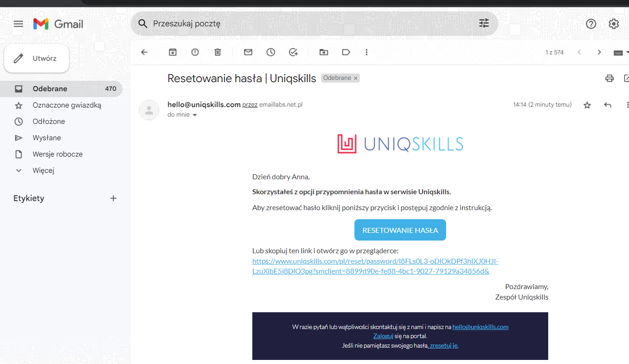
Task: Open the hello@uniqskills.com footer link
Action: (x=480, y=327)
